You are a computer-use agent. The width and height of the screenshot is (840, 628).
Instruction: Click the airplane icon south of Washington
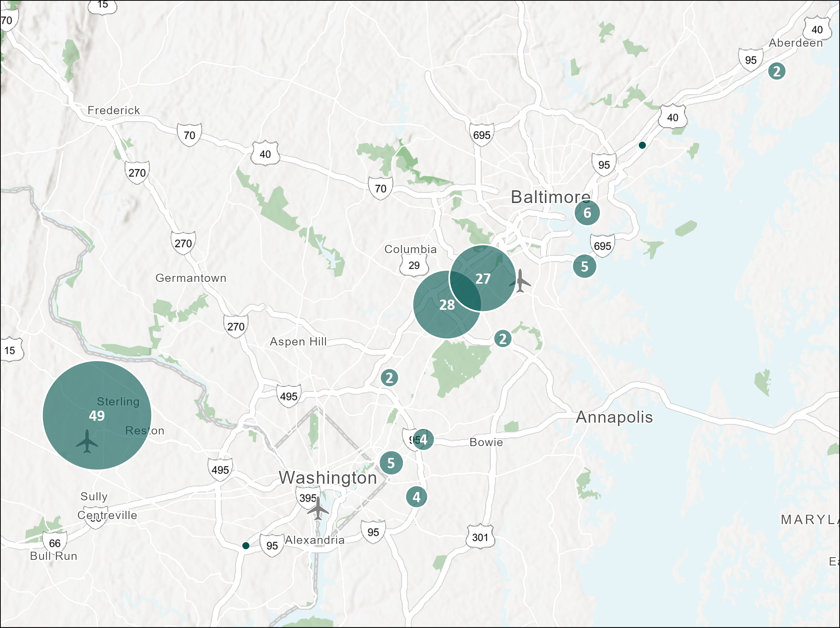pos(318,509)
